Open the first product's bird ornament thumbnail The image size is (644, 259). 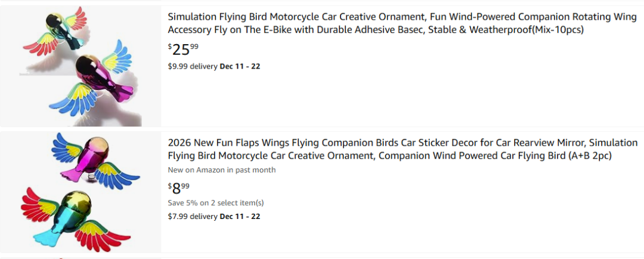click(x=80, y=66)
